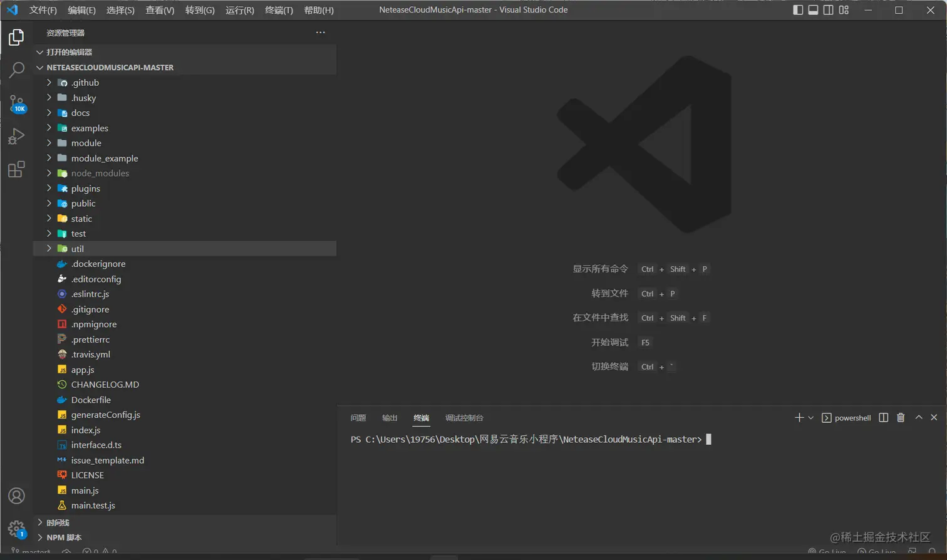Expand the docs folder
This screenshot has width=947, height=560.
tap(185, 113)
